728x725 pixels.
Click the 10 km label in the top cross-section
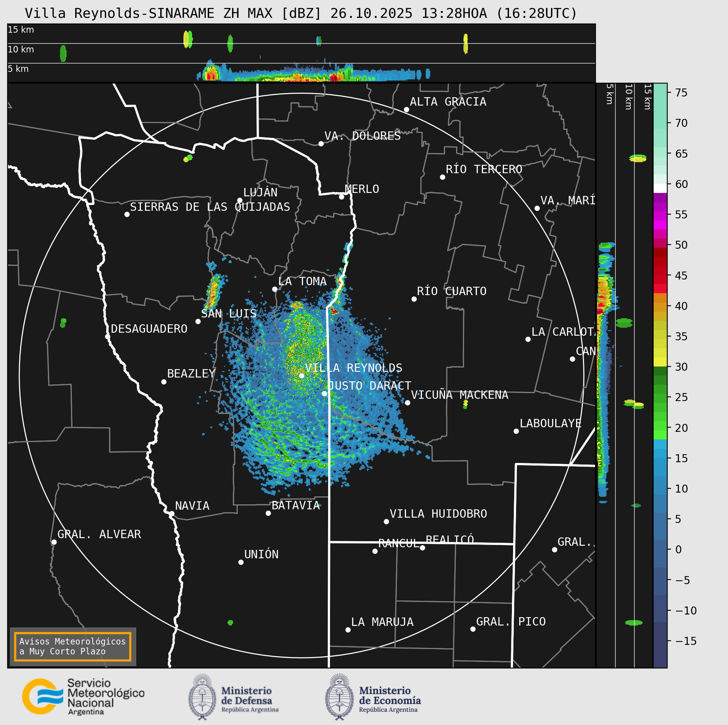point(21,49)
